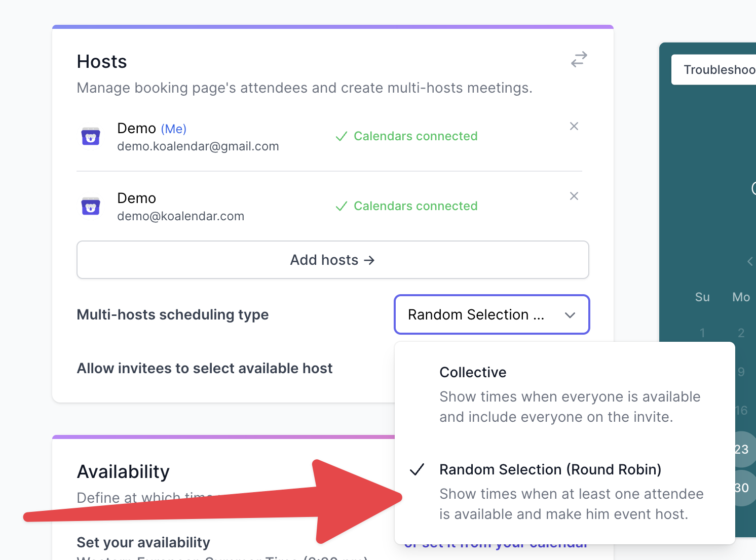Click the Add hosts button
Screen dimensions: 756x560
[x=333, y=260]
